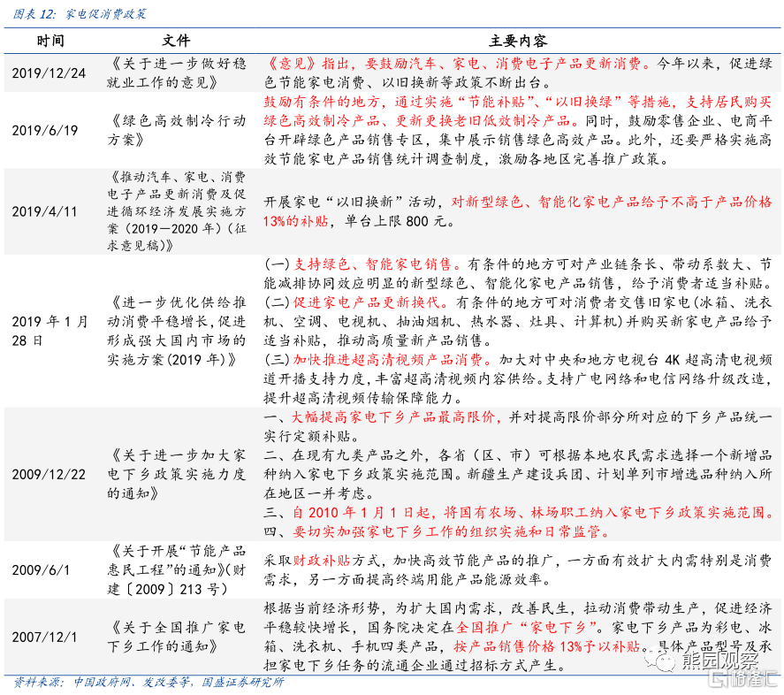
Task: Click the table title "图表 12: 家电促消费政策"
Action: (80, 14)
